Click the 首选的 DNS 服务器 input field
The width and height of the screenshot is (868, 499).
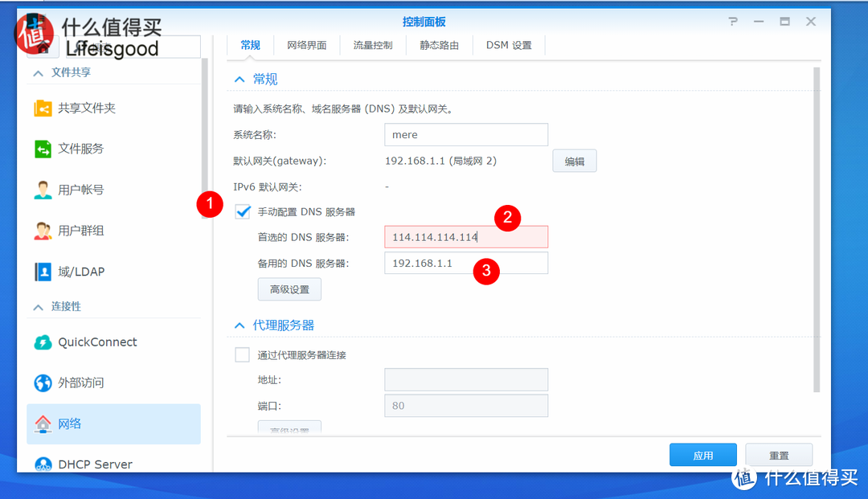(465, 236)
